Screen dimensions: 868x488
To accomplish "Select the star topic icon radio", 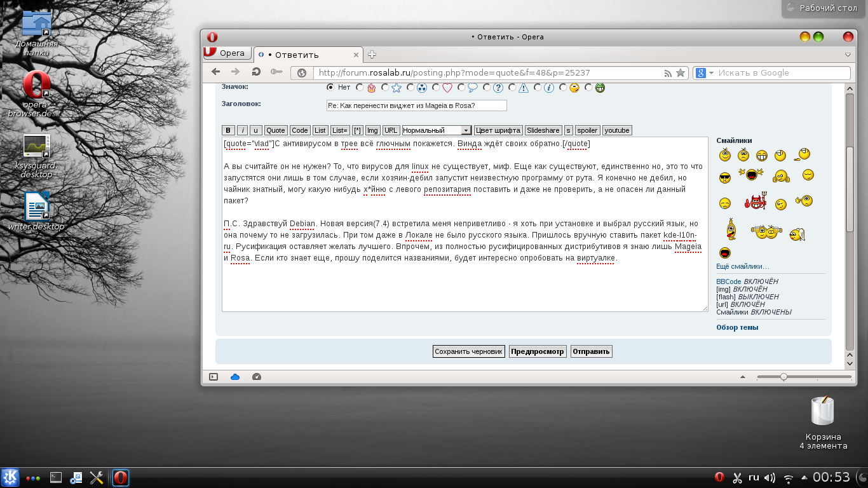I will (385, 88).
